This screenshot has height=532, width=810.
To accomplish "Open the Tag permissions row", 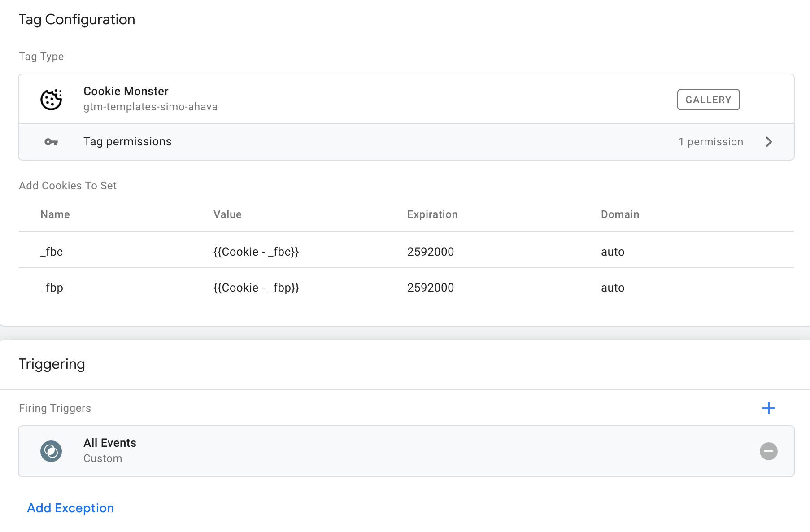I will (x=406, y=142).
